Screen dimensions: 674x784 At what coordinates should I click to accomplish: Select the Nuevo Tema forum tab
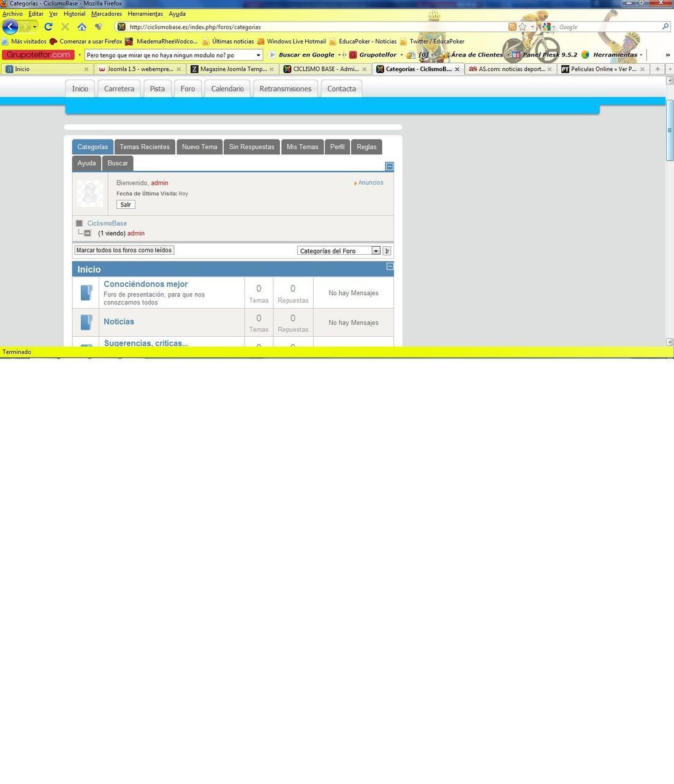(199, 147)
